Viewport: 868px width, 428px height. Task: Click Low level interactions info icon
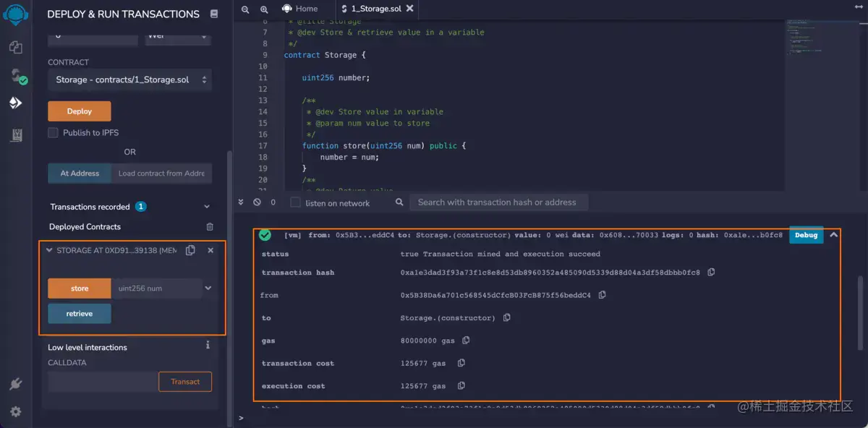(x=208, y=345)
